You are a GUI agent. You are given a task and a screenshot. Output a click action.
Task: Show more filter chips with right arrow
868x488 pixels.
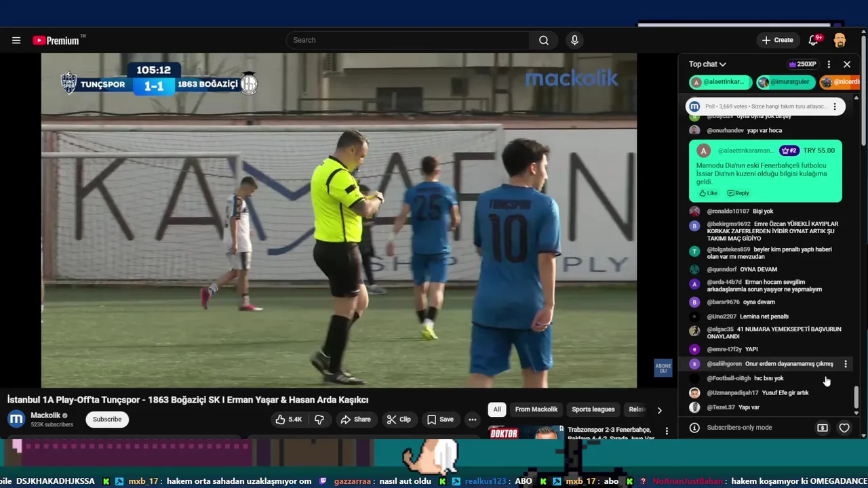[659, 410]
